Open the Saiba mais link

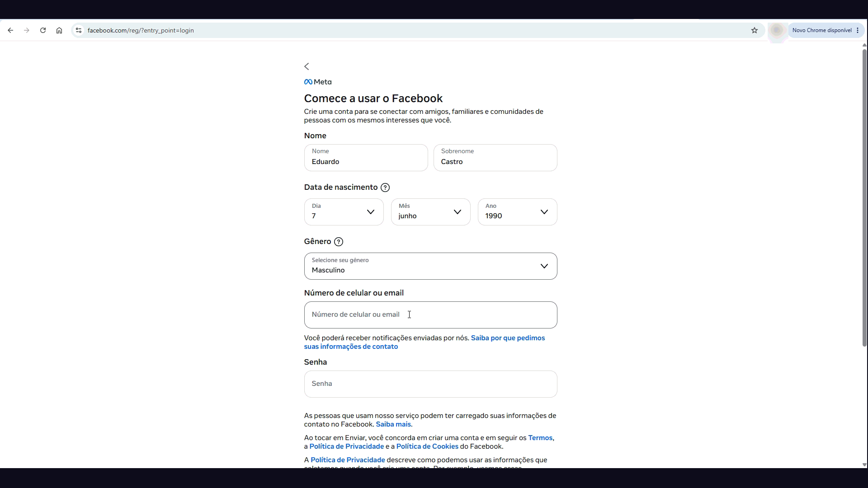pos(393,424)
